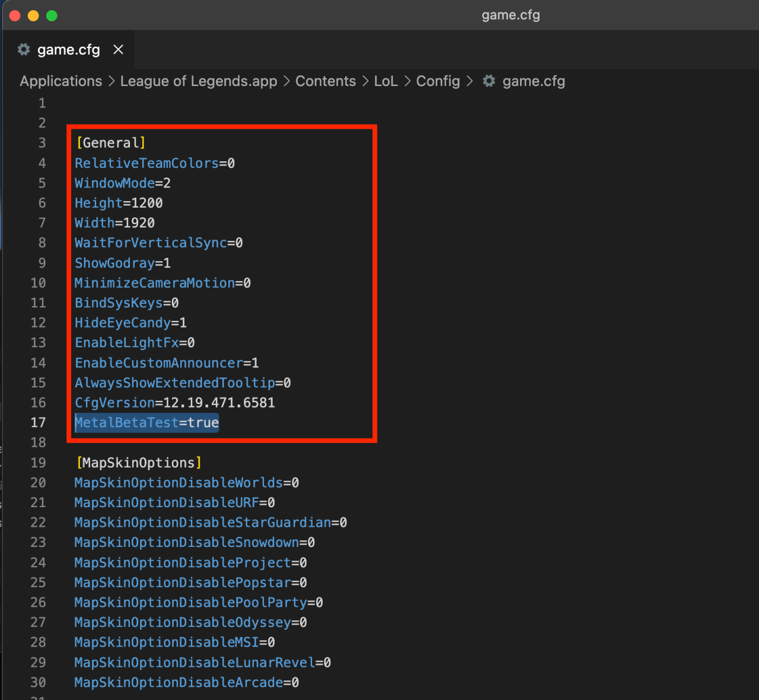
Task: Click the gear icon in game.cfg tab
Action: (24, 50)
